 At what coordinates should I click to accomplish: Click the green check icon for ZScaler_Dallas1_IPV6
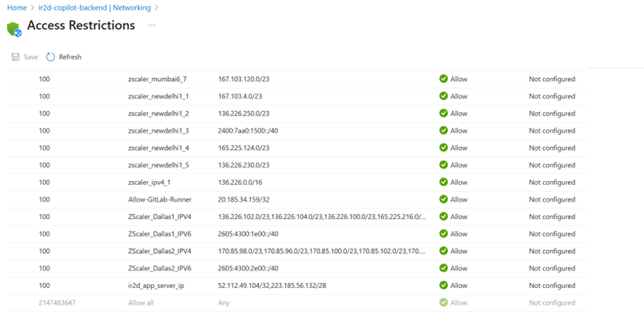coord(443,234)
